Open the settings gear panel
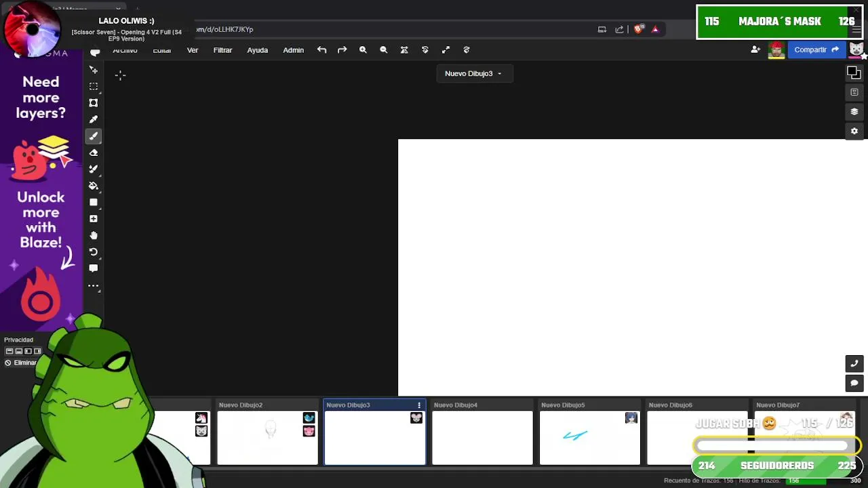 854,131
